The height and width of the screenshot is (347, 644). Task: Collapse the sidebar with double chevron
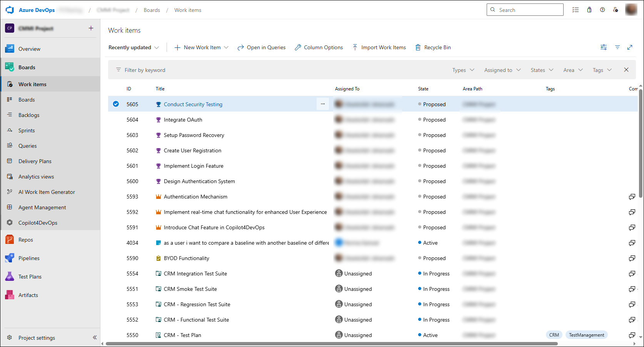[x=95, y=337]
